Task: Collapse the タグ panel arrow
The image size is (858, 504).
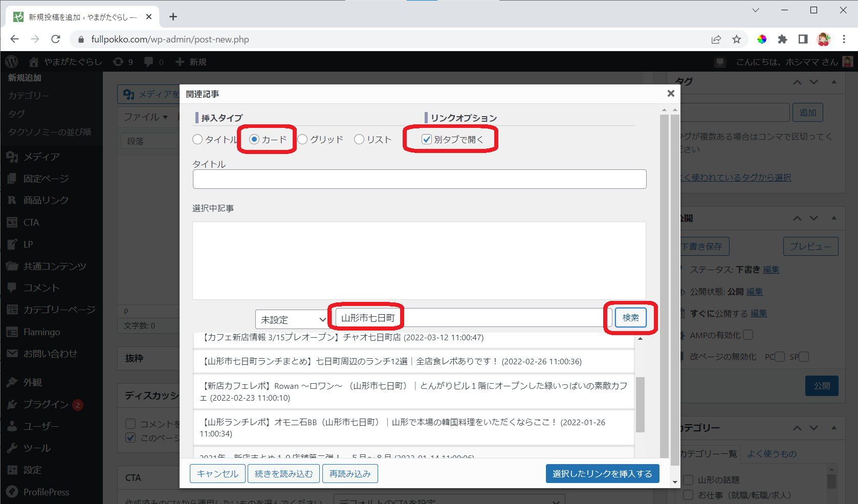Action: point(834,82)
